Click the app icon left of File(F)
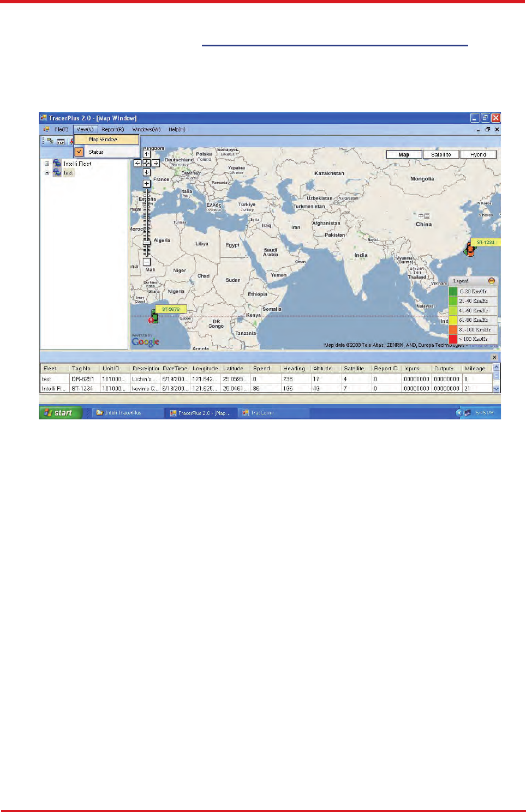 [46, 129]
